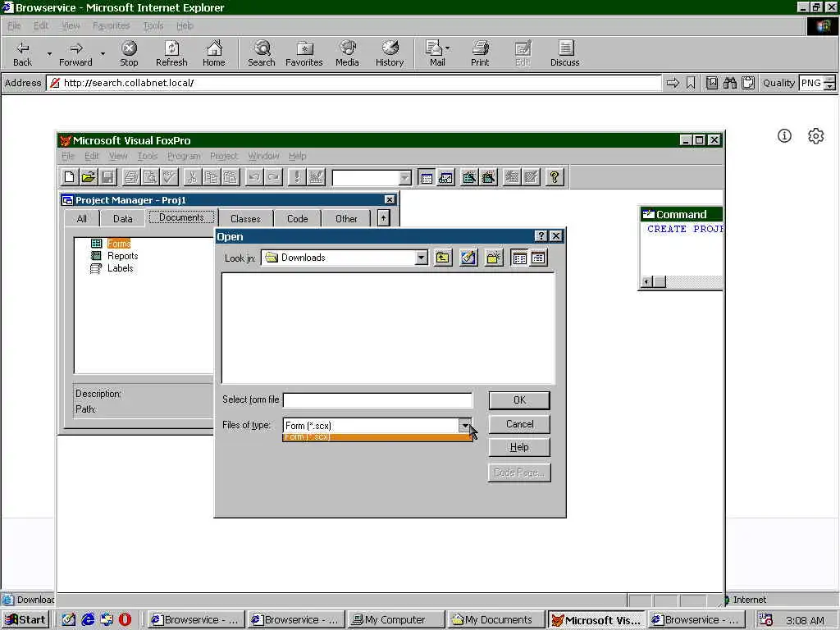The image size is (840, 630).
Task: Click the New file icon in FoxPro toolbar
Action: 69,177
